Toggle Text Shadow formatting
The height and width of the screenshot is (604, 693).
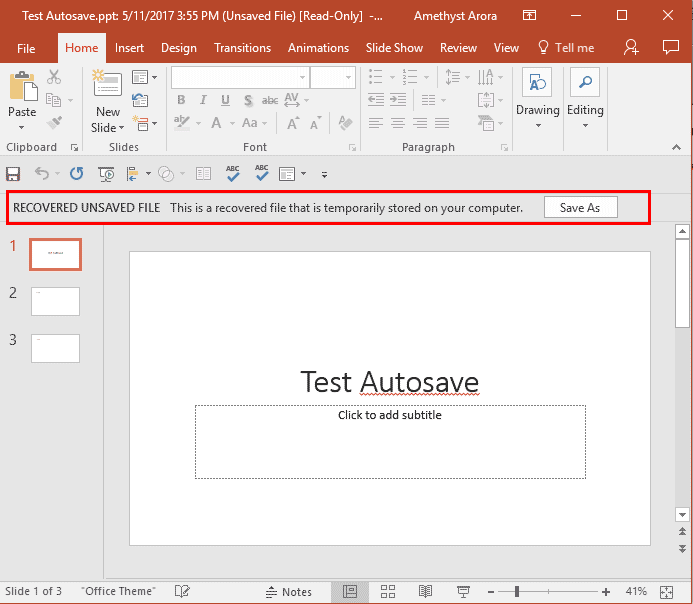[248, 101]
